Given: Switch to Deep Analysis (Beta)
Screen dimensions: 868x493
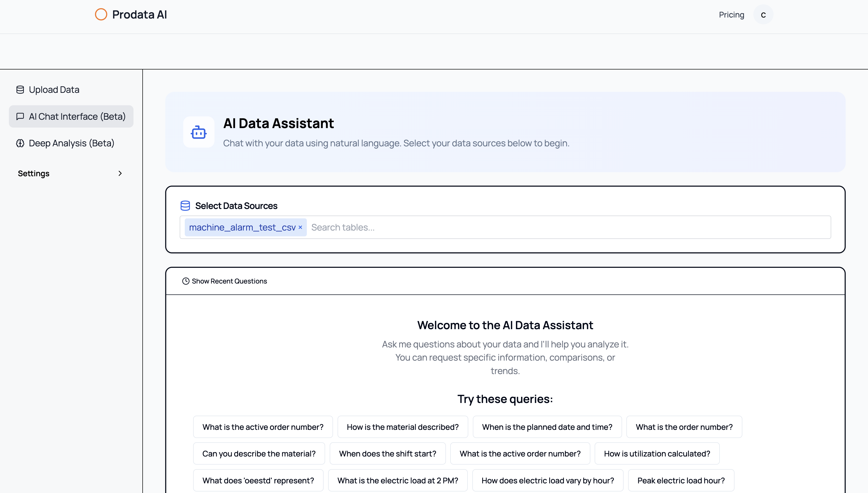Looking at the screenshot, I should 72,143.
